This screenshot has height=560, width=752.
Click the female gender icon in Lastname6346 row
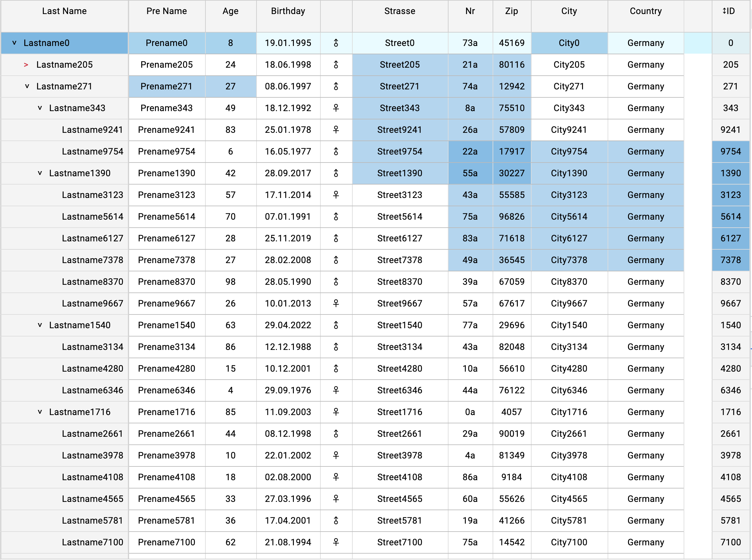click(336, 390)
